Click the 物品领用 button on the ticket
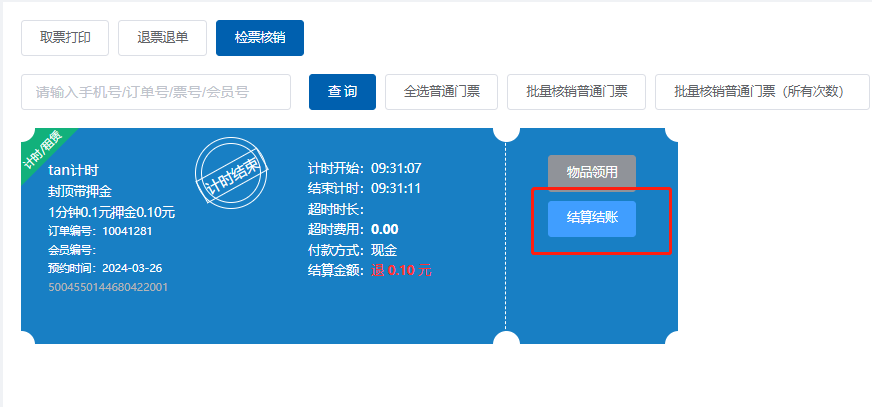 click(592, 172)
